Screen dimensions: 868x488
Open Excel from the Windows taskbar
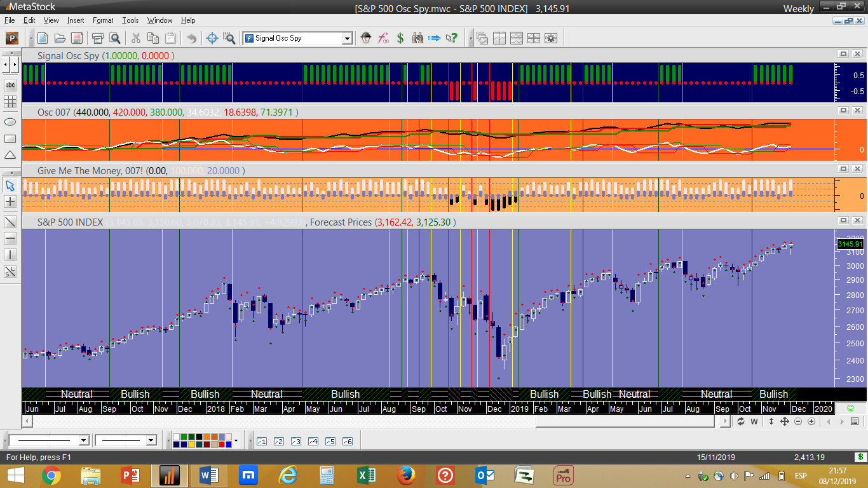(x=365, y=475)
